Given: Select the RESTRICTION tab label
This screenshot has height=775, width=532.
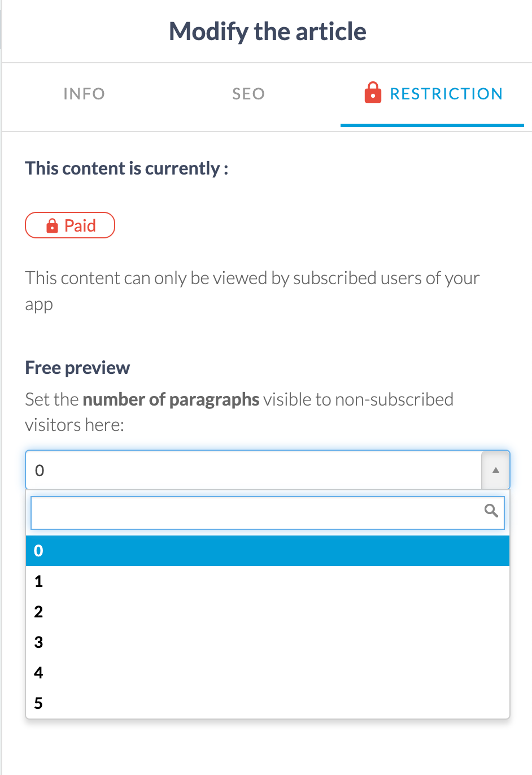Looking at the screenshot, I should click(x=446, y=94).
